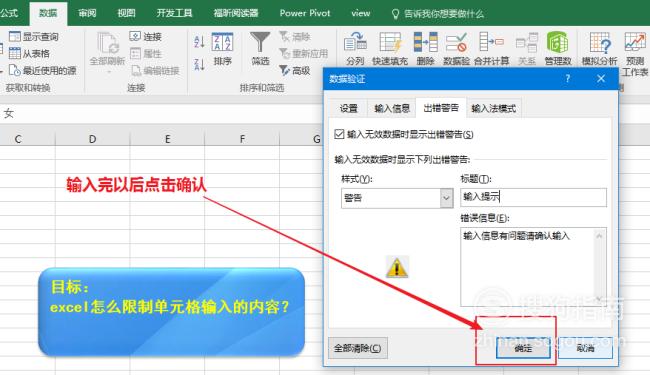Select column F header
650x375 pixels.
click(x=242, y=139)
